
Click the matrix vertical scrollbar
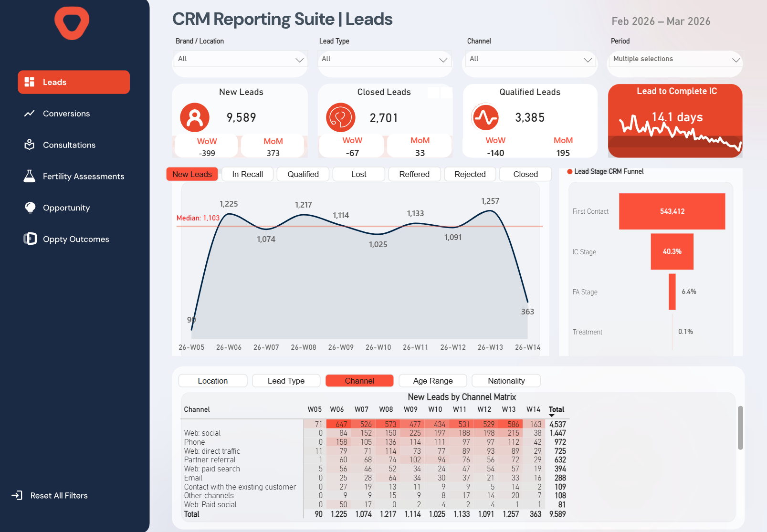[740, 428]
